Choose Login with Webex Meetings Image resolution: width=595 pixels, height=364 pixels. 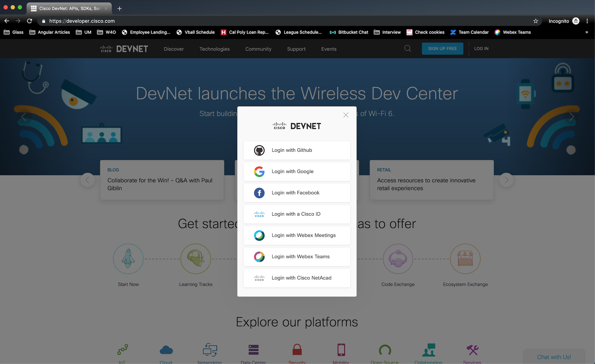[297, 235]
